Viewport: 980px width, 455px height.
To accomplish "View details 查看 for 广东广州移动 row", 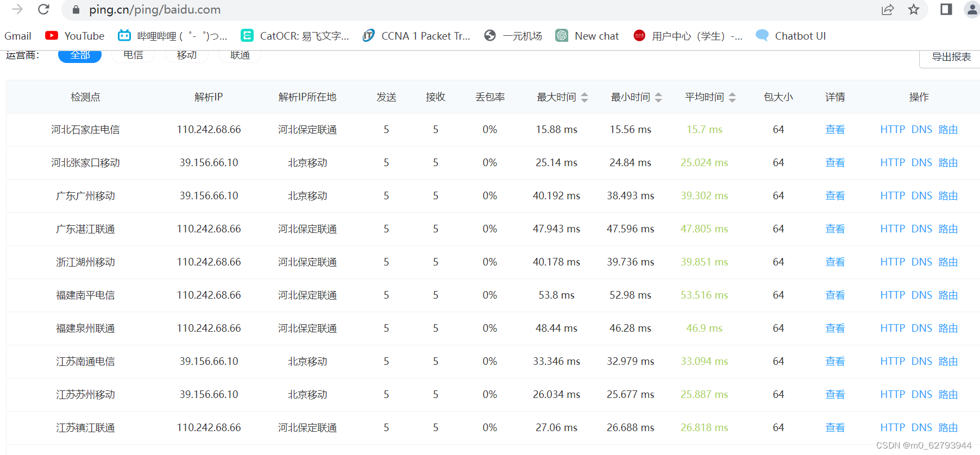I will tap(835, 196).
